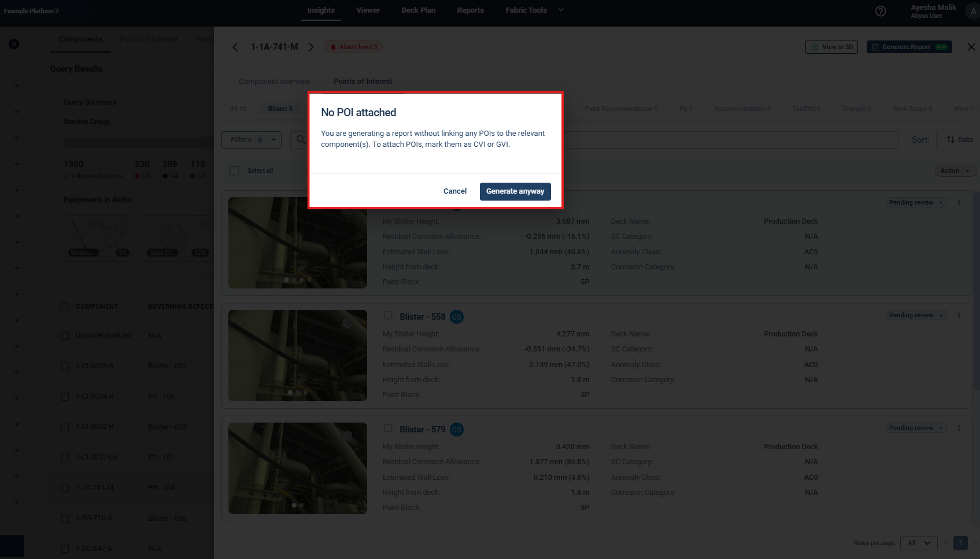Go to the previous component arrow

pos(235,47)
